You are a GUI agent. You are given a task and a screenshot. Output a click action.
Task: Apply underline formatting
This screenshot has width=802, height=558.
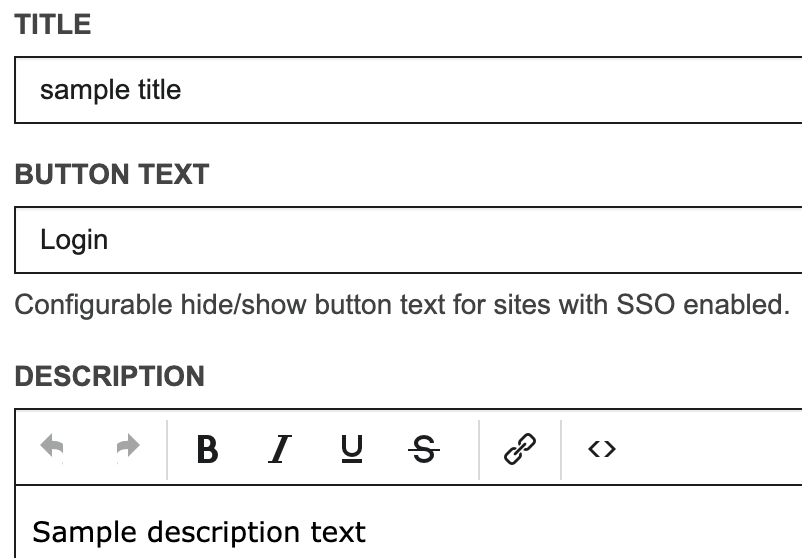(351, 450)
